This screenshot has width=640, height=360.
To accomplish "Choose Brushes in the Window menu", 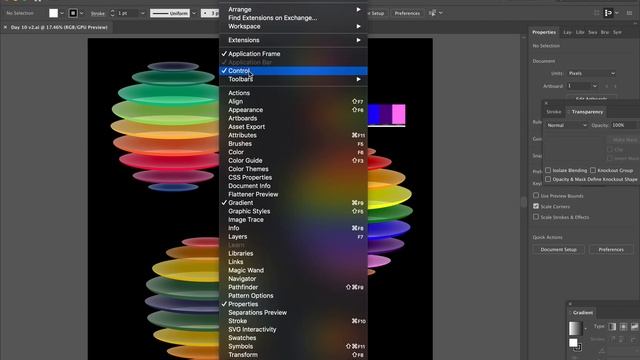I will (x=293, y=144).
